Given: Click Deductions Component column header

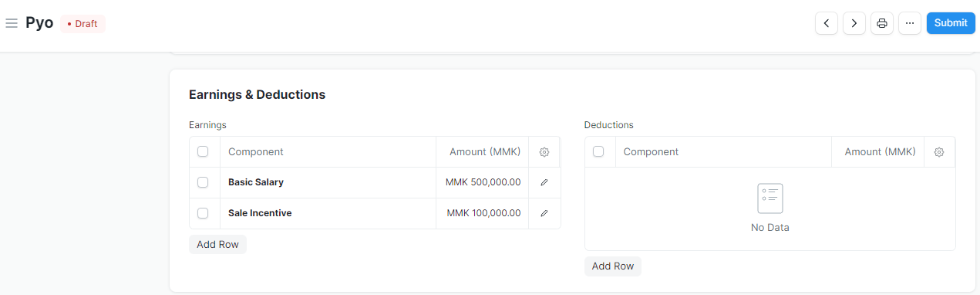Looking at the screenshot, I should pyautogui.click(x=723, y=152).
